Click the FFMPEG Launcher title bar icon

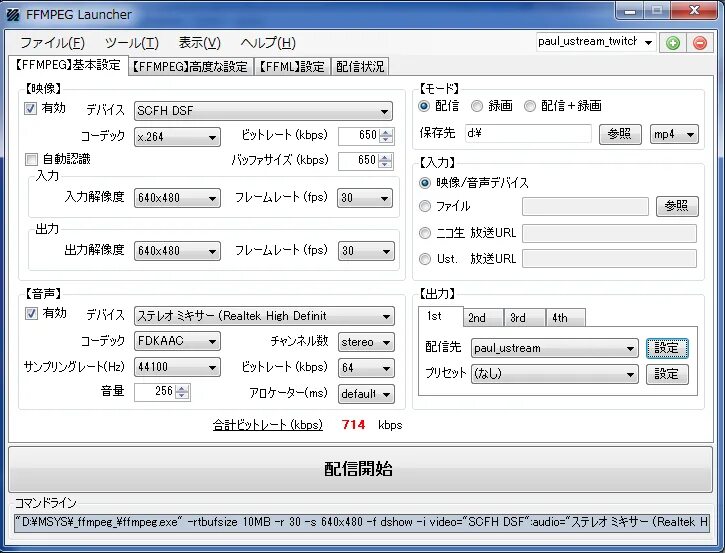pos(13,15)
